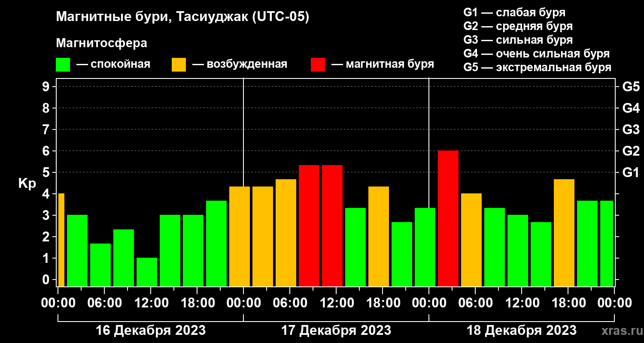This screenshot has height=343, width=644.
Task: Click the '06:00' time label under 17 December
Action: [x=290, y=303]
